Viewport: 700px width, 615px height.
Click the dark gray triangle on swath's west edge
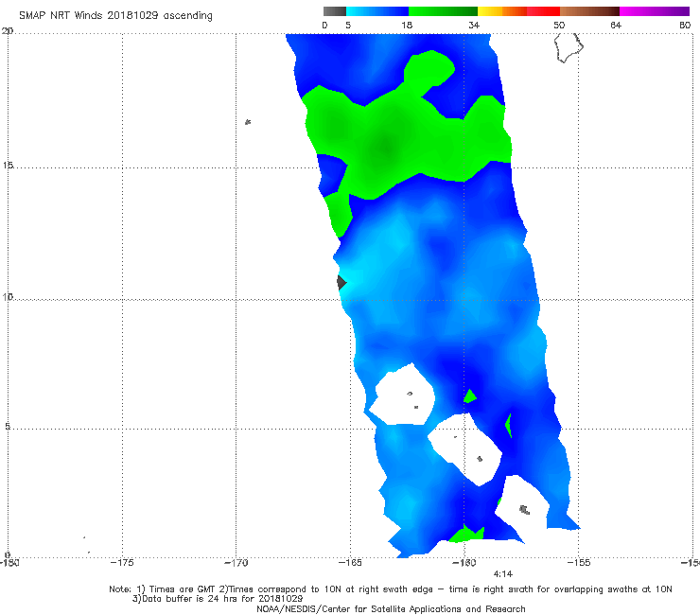(x=341, y=283)
